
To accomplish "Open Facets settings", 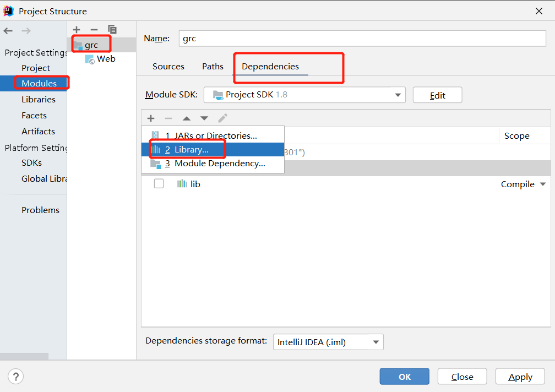I will coord(34,115).
